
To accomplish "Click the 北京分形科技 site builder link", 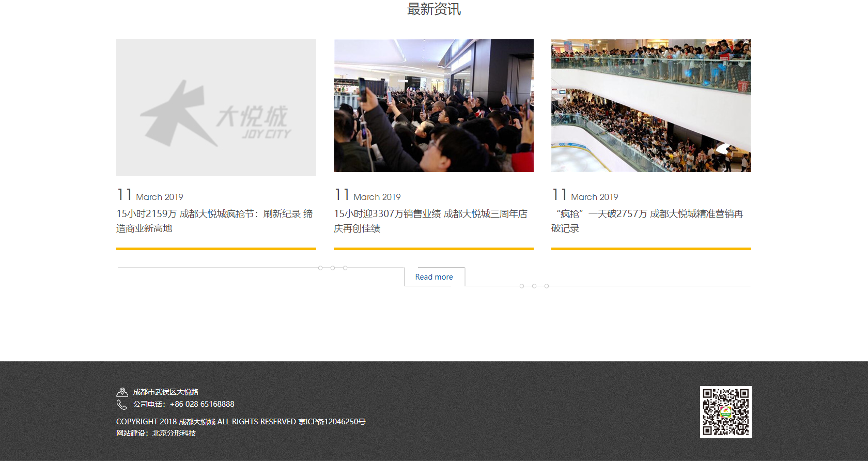I will (174, 433).
